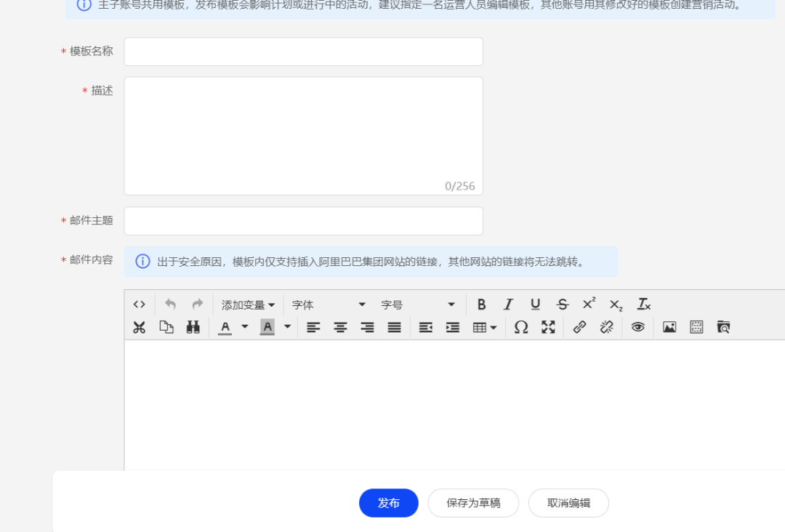The height and width of the screenshot is (532, 785).
Task: Open find and replace with the binoculars icon
Action: point(193,327)
